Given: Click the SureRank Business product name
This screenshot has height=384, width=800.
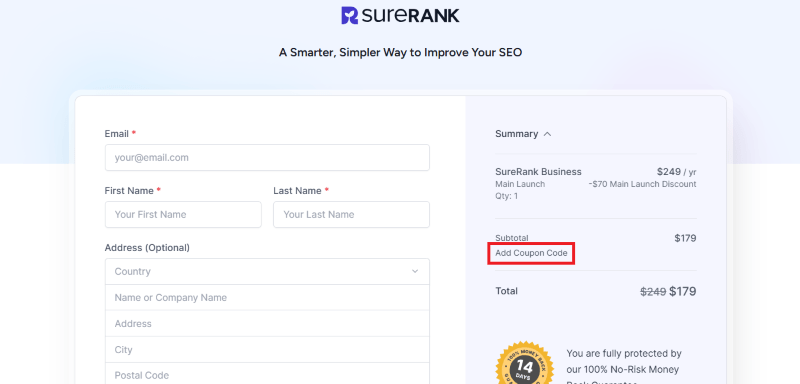Looking at the screenshot, I should (x=538, y=172).
